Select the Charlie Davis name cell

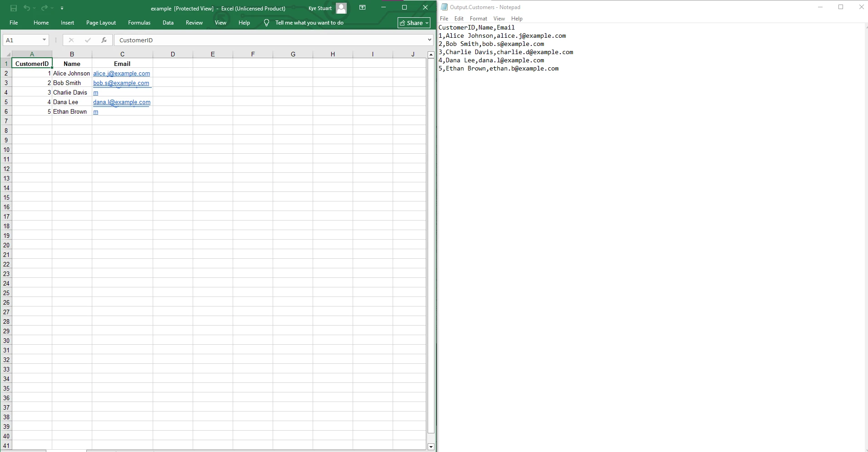[x=71, y=93]
